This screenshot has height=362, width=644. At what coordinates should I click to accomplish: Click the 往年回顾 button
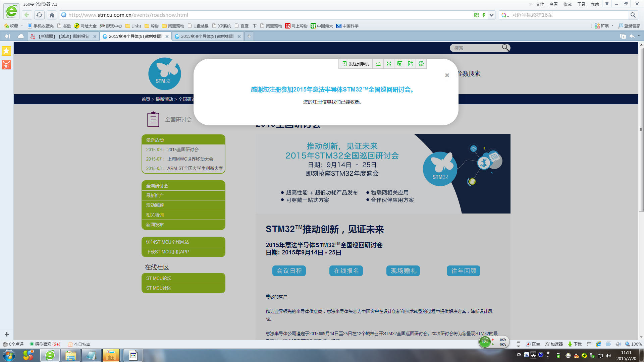pos(464,271)
